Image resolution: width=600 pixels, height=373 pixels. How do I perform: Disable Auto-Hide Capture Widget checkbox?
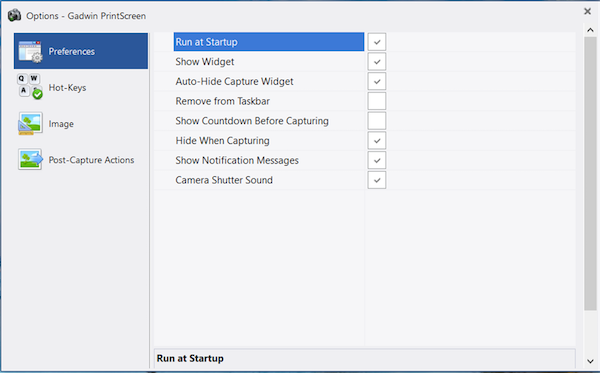(377, 81)
